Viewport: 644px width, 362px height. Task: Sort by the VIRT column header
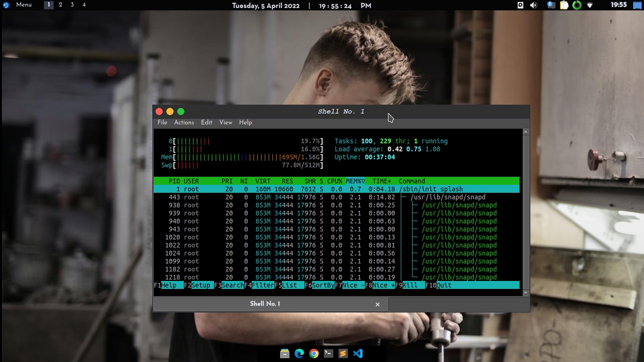tap(263, 181)
